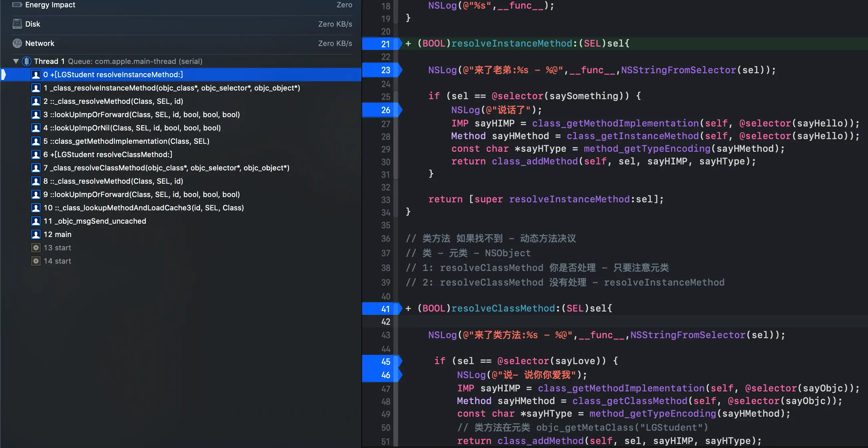Click code folding ribbon beside line 28
Screen dimensions: 868x448
pos(396,136)
